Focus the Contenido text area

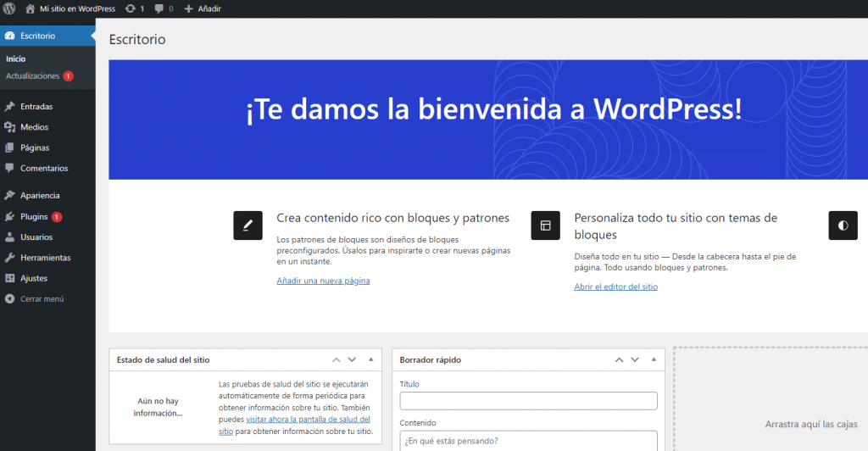(x=528, y=441)
